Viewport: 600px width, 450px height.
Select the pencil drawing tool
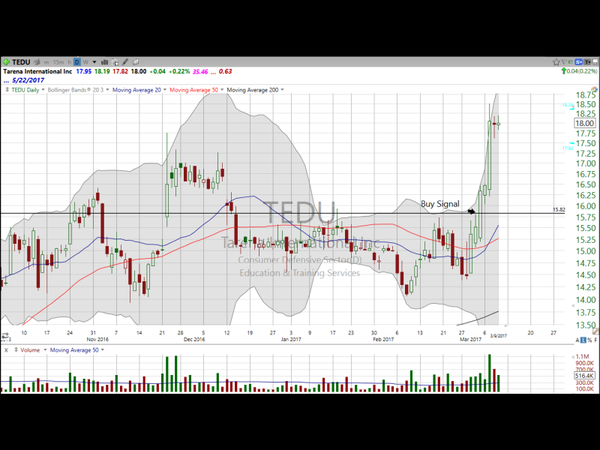point(125,62)
